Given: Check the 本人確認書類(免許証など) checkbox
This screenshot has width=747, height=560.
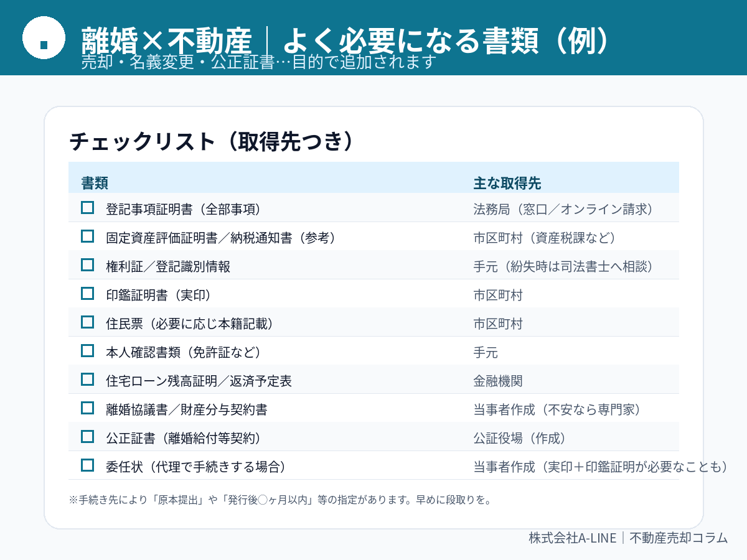Looking at the screenshot, I should pyautogui.click(x=87, y=351).
